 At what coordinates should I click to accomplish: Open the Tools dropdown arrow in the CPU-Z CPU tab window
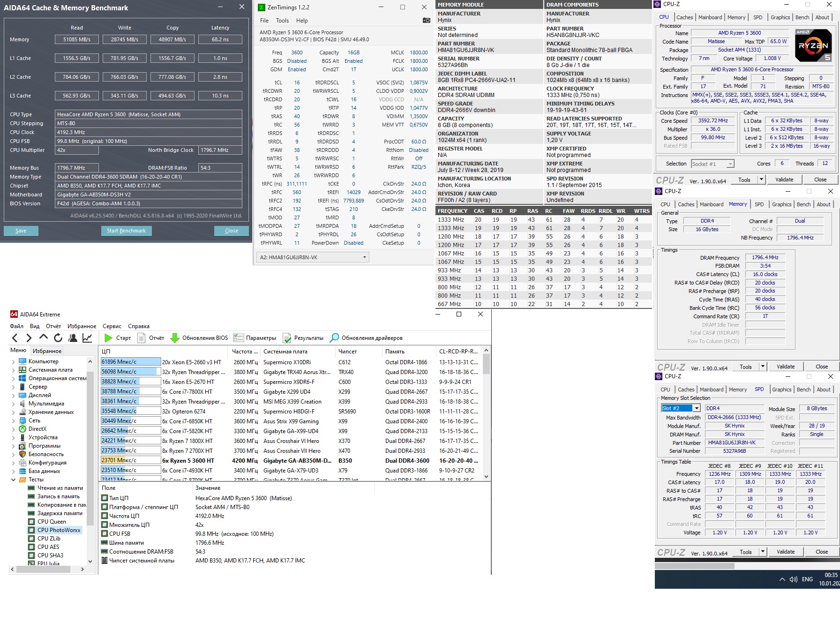coord(761,180)
